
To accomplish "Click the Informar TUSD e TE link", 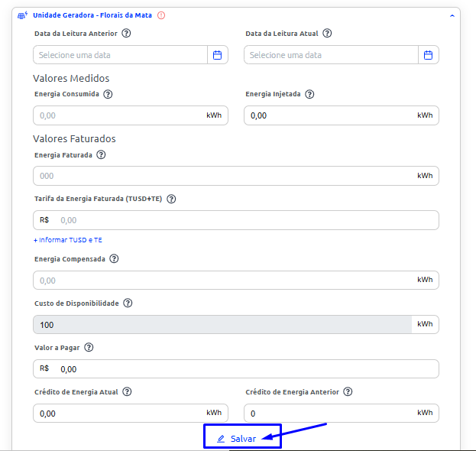I will coord(68,240).
